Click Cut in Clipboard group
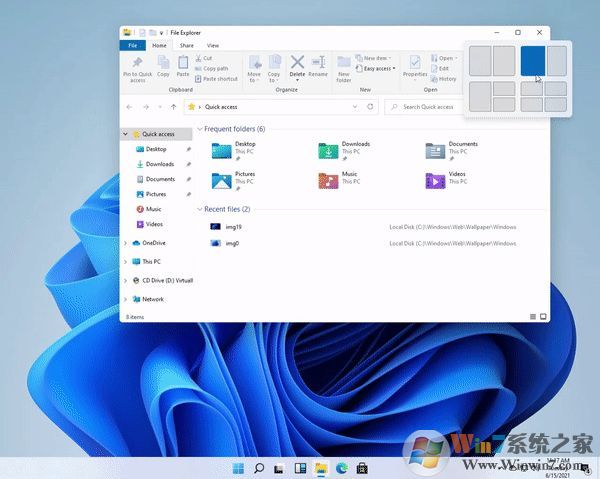 point(204,58)
